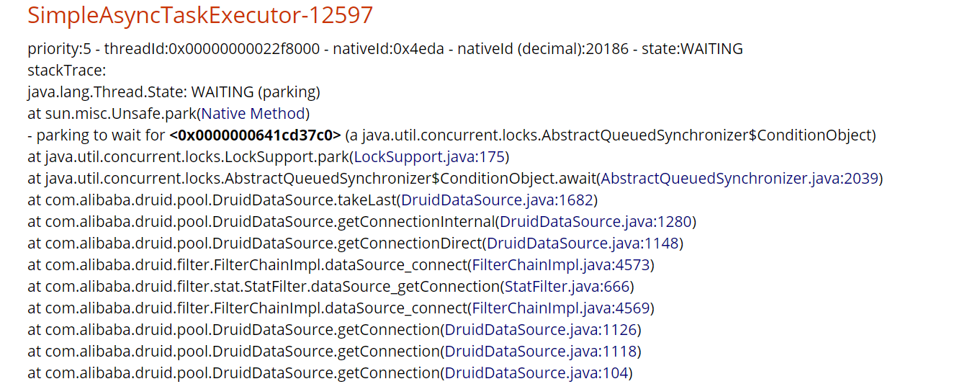Follow the DruidDataSource.java:1682 link
This screenshot has width=980, height=384.
tap(497, 200)
